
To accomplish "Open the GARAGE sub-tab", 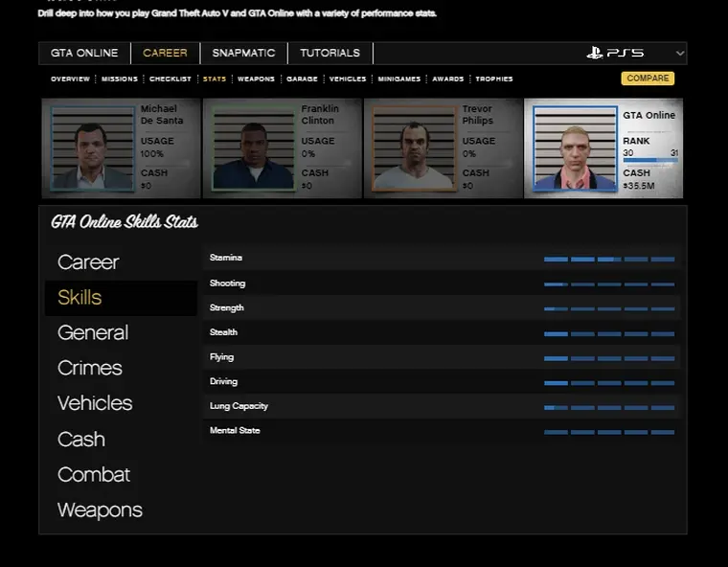I will [x=303, y=79].
